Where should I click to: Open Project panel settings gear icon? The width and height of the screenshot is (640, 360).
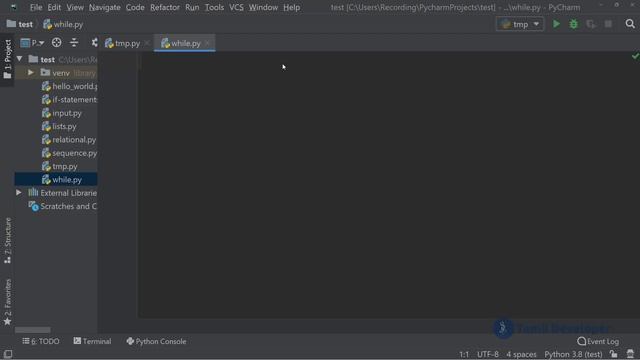(x=94, y=42)
